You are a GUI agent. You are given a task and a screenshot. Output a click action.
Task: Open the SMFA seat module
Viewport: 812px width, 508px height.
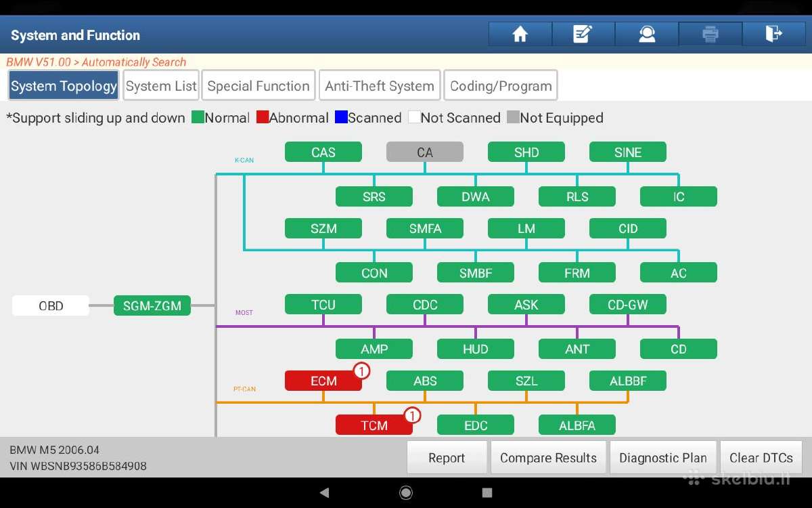tap(425, 228)
